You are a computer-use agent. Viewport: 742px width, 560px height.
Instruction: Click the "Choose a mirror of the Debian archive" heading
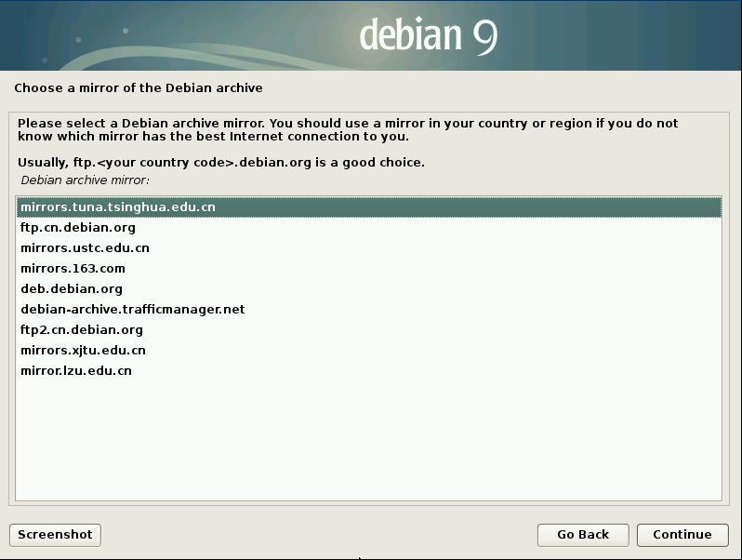[x=139, y=87]
